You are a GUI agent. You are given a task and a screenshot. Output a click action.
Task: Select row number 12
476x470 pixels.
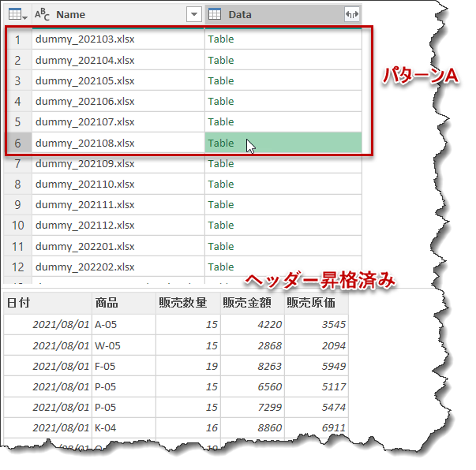click(x=17, y=267)
